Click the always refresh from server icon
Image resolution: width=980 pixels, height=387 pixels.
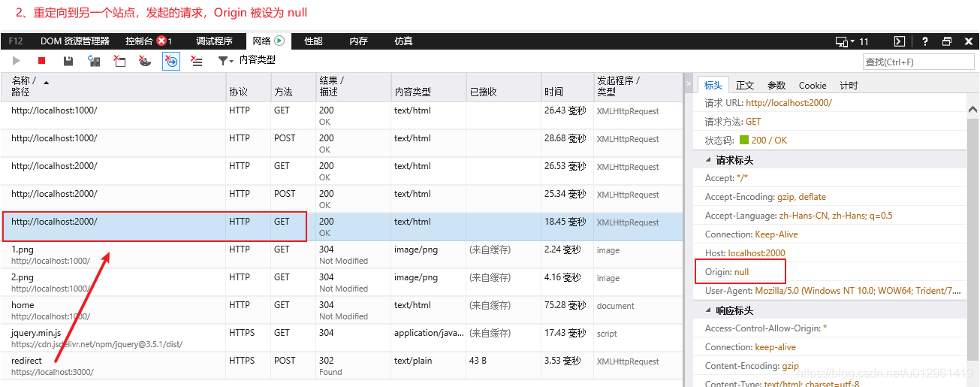point(94,61)
